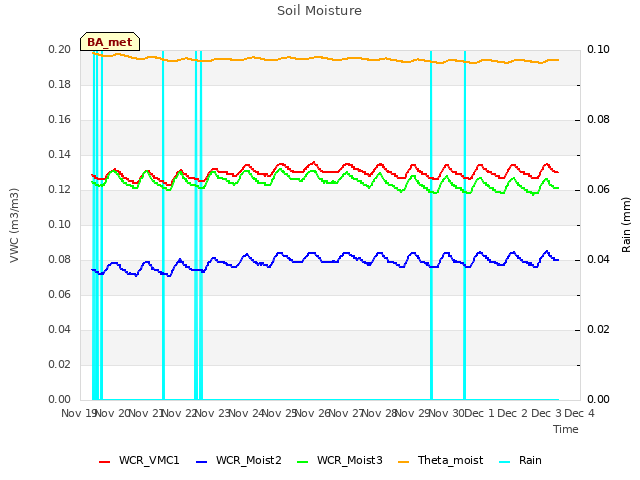
Task: Click the Time axis label
Action: (x=566, y=429)
